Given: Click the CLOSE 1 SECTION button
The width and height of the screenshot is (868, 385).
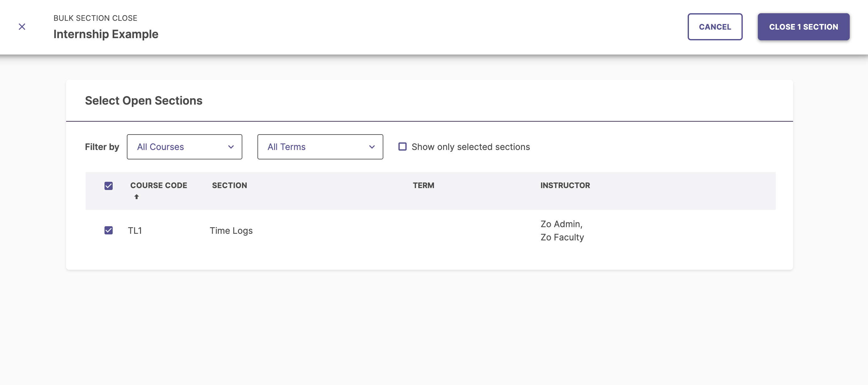Looking at the screenshot, I should (803, 27).
